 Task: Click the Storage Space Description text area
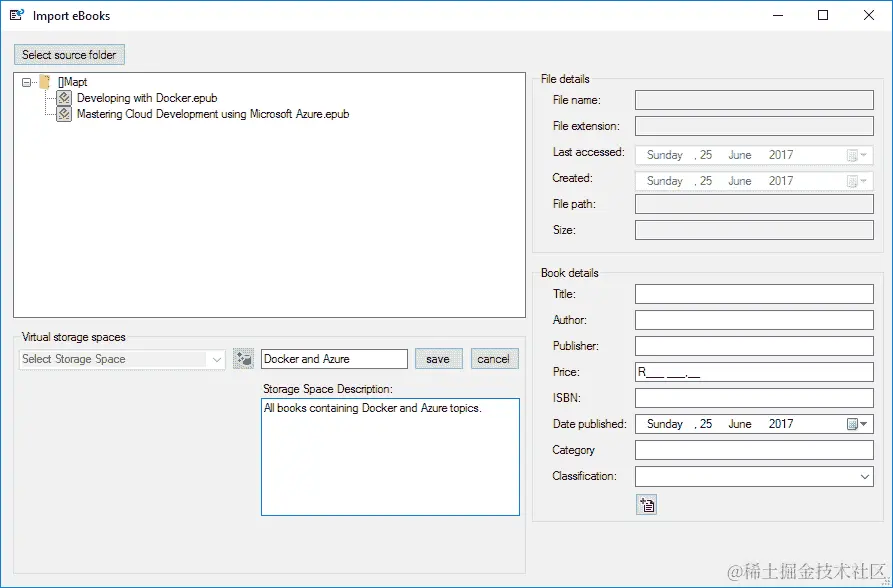pyautogui.click(x=390, y=457)
